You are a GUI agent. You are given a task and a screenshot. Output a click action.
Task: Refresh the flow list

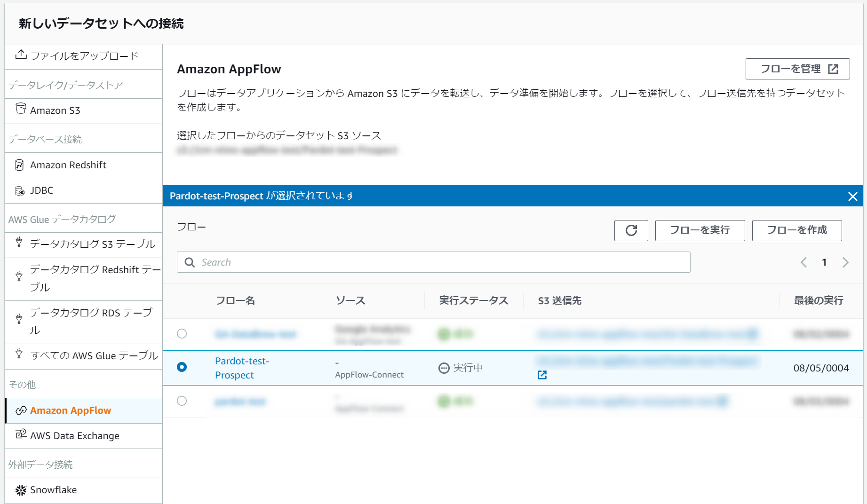coord(631,230)
